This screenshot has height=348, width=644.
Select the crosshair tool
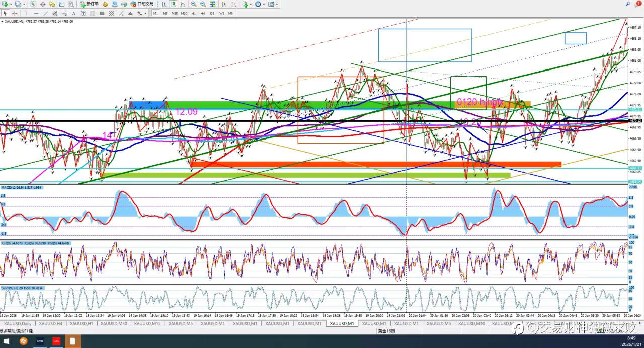point(14,13)
